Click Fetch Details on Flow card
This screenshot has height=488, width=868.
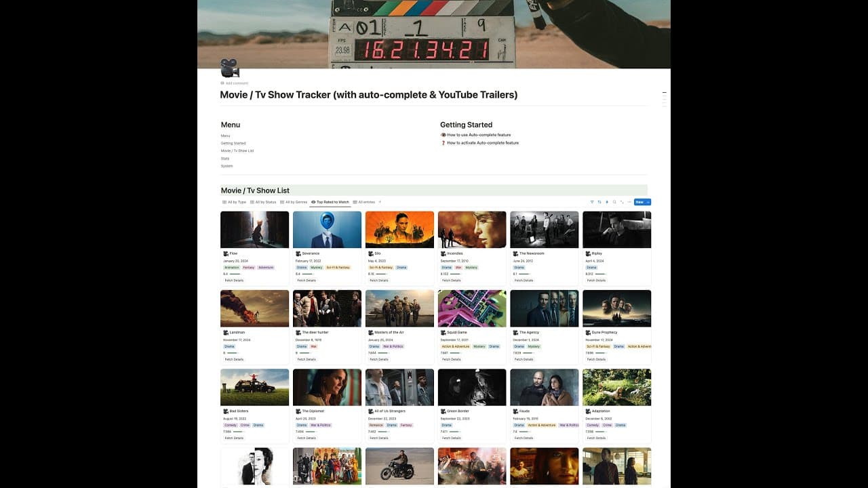[x=234, y=281]
